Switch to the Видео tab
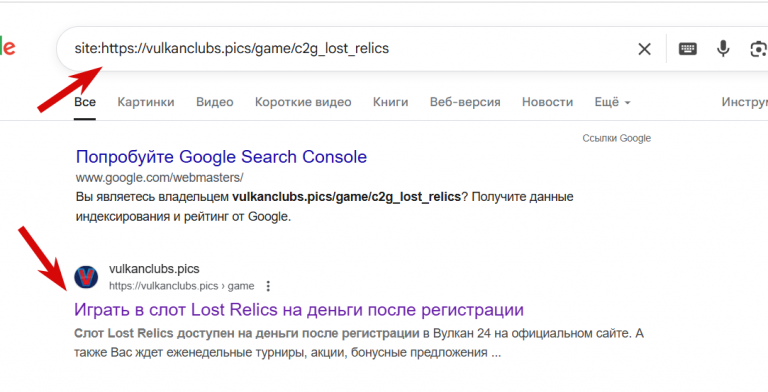768x392 pixels. point(215,102)
